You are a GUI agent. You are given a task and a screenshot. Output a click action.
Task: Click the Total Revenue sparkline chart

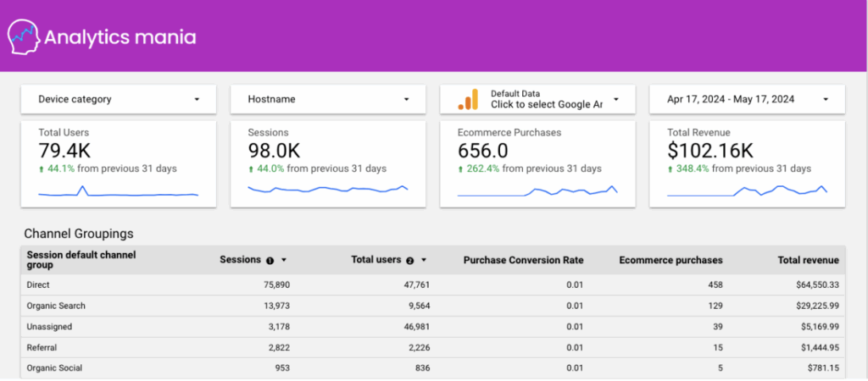click(747, 191)
